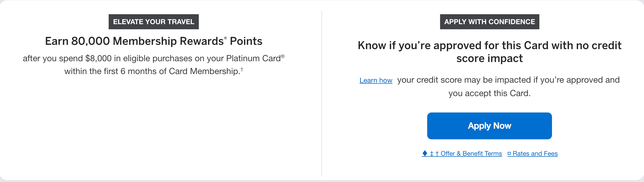Open the Learn how link
This screenshot has height=182, width=644.
pyautogui.click(x=376, y=80)
